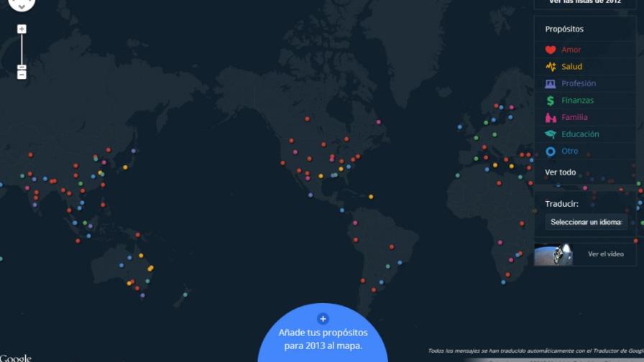Click the pink marker in eastern Canada
Image resolution: width=644 pixels, height=362 pixels.
tap(379, 122)
